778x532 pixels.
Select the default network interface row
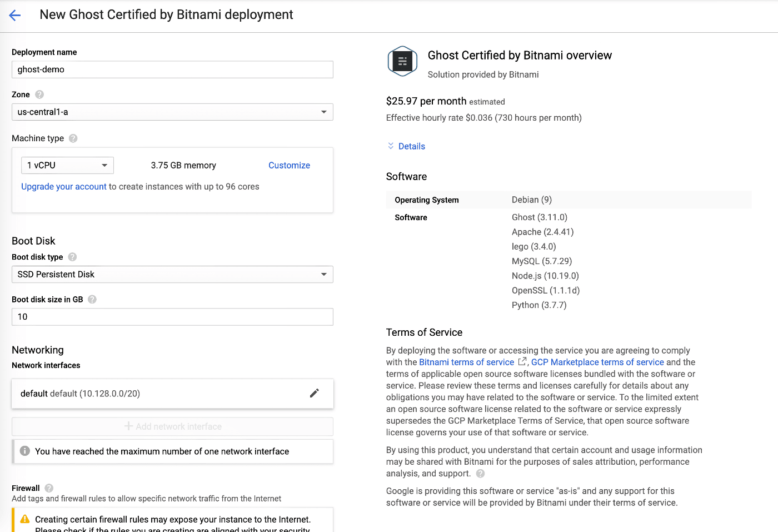172,394
